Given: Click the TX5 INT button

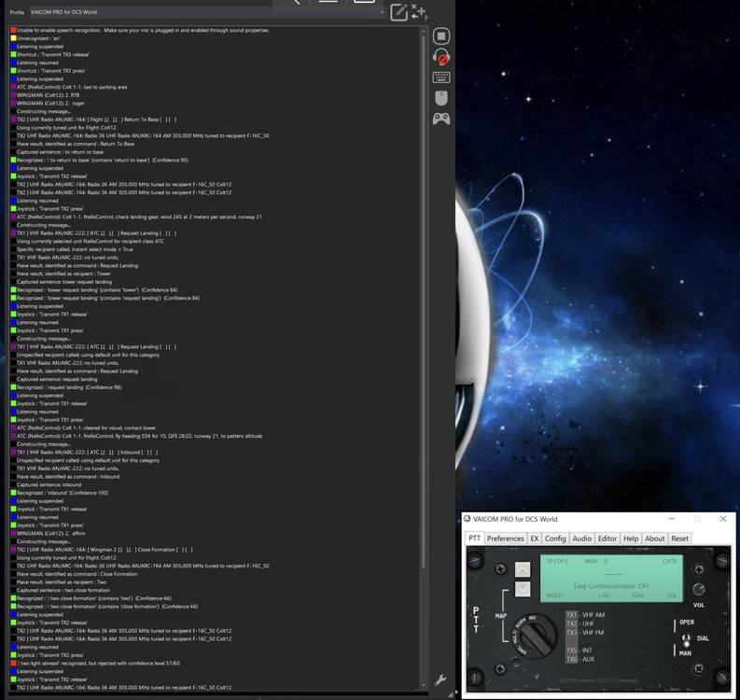Looking at the screenshot, I should [x=572, y=650].
